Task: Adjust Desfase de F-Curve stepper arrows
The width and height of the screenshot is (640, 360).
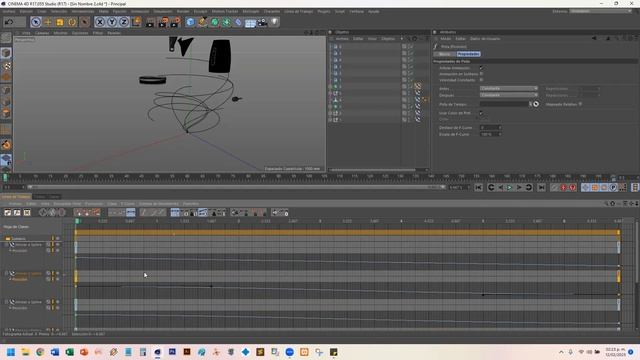Action: coord(500,128)
